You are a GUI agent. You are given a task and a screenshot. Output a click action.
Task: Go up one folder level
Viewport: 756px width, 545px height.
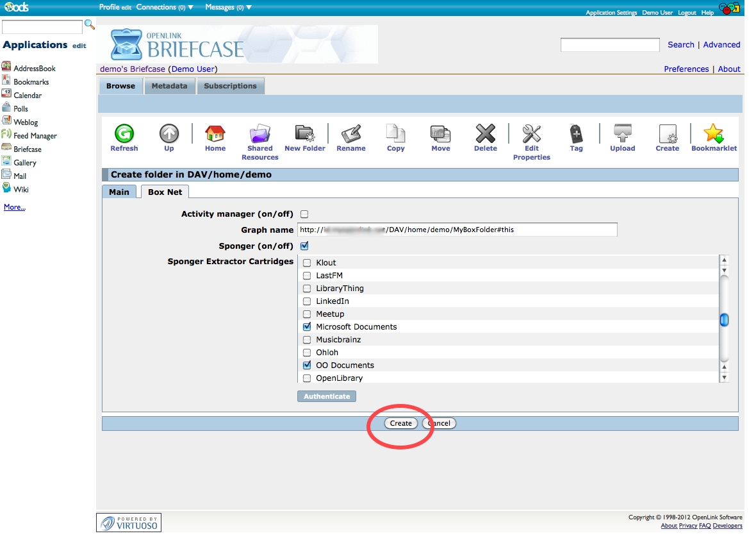point(169,134)
